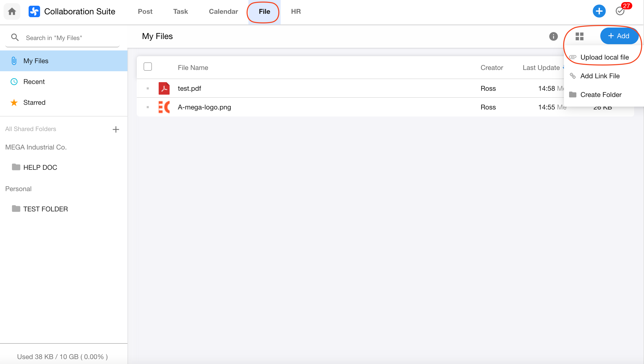Open the Starred files section
The image size is (644, 364).
[34, 102]
